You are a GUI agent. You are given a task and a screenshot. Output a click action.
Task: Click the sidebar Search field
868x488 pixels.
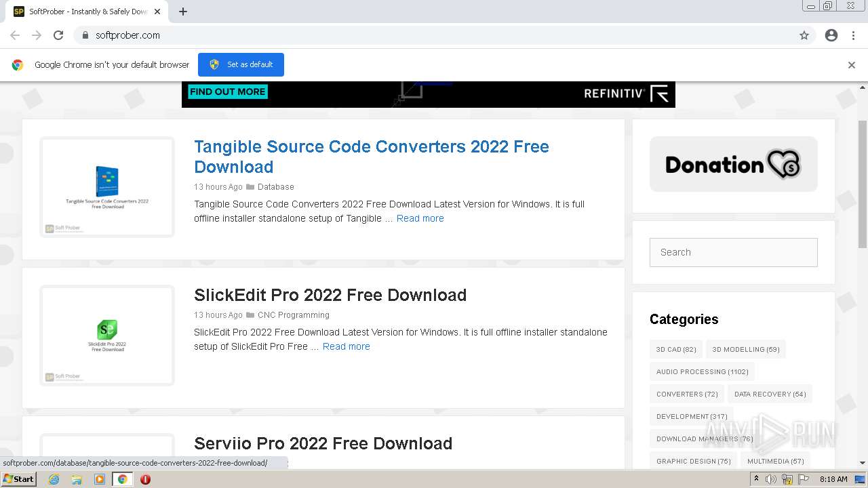tap(734, 252)
